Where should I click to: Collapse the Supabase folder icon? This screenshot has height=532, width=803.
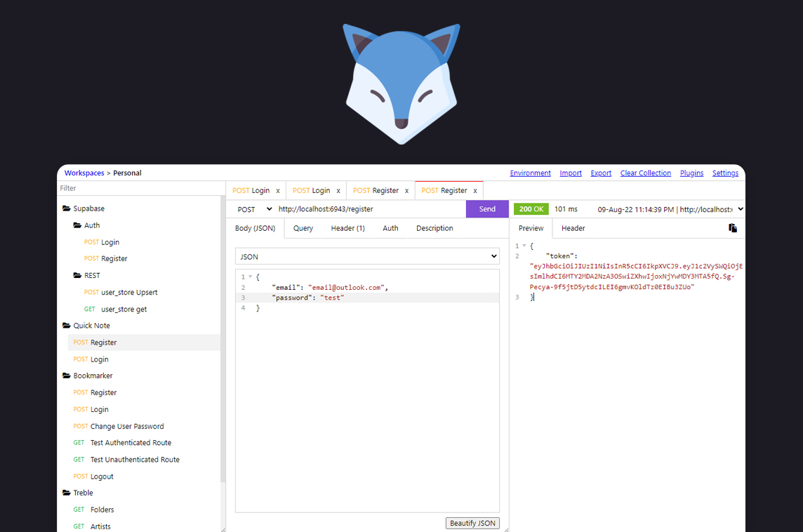pyautogui.click(x=66, y=208)
